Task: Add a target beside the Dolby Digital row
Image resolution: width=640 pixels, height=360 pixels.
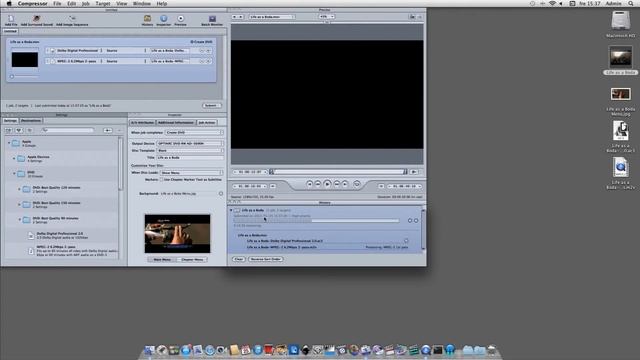Action: click(208, 51)
